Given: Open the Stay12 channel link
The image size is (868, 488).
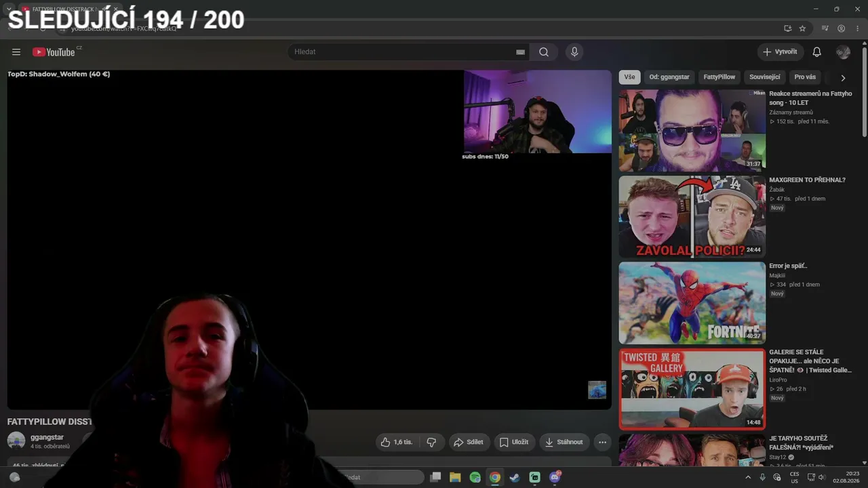Looking at the screenshot, I should tap(777, 457).
